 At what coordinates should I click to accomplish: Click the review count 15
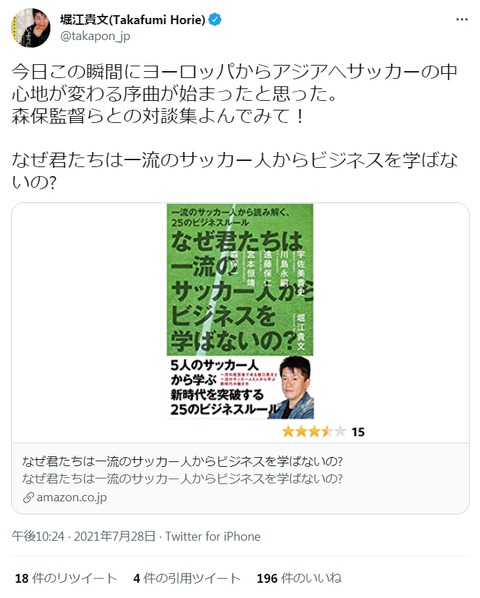coord(358,432)
